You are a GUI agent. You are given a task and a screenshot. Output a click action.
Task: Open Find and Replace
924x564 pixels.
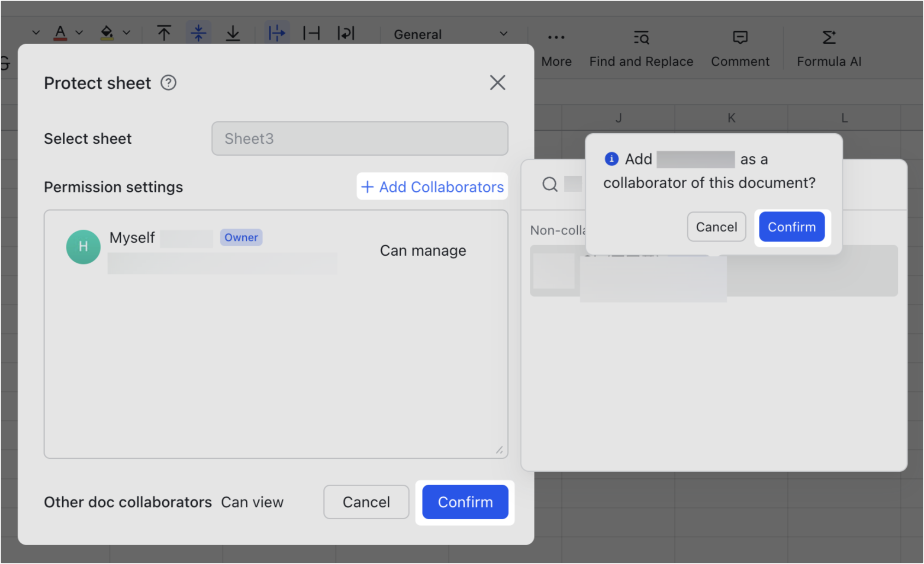coord(641,48)
